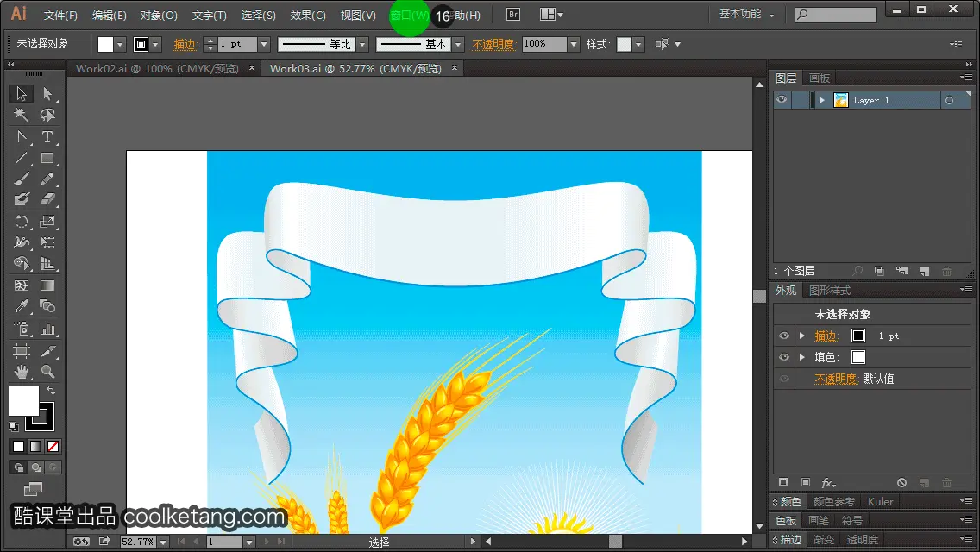
Task: Select the Rotate tool
Action: pos(22,222)
